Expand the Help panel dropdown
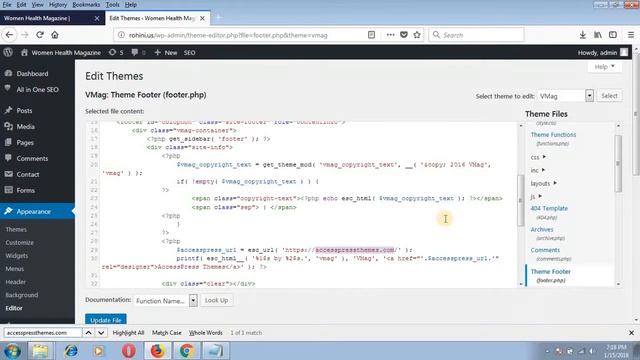The width and height of the screenshot is (640, 360). point(604,67)
